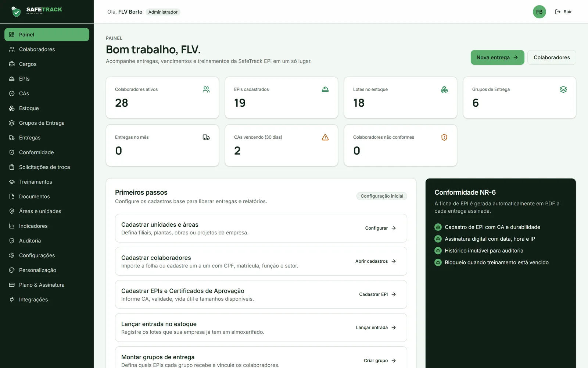The image size is (588, 368).
Task: Click the Conformidade shield icon in sidebar
Action: point(12,152)
